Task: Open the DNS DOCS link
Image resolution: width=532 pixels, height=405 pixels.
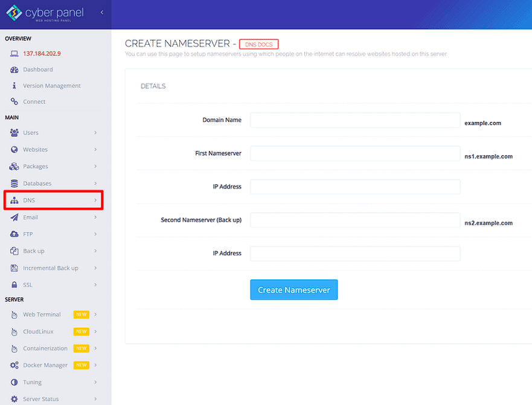Action: (x=258, y=44)
